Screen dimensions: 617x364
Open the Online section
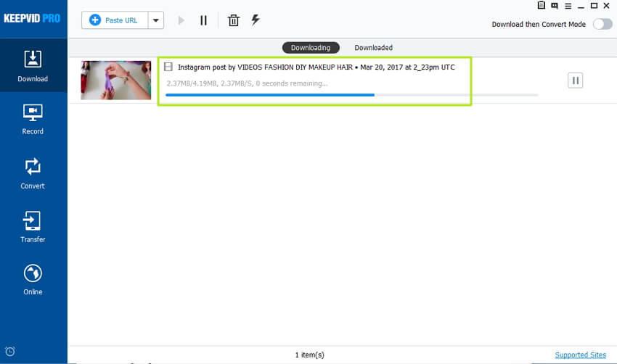(x=33, y=279)
